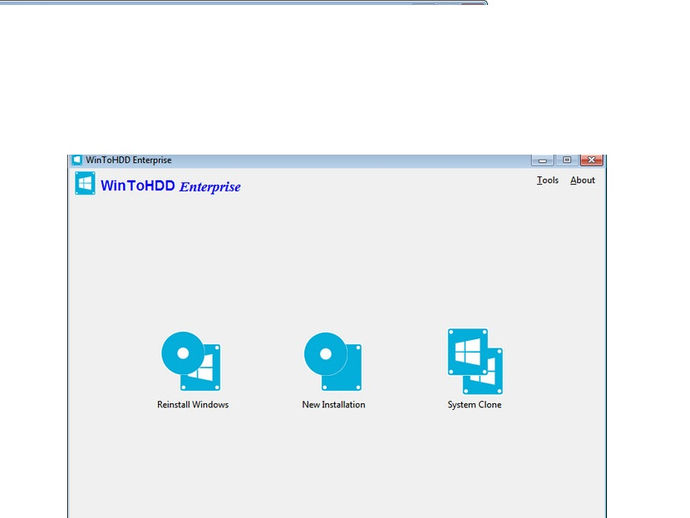Click the System Clone label

coord(474,404)
